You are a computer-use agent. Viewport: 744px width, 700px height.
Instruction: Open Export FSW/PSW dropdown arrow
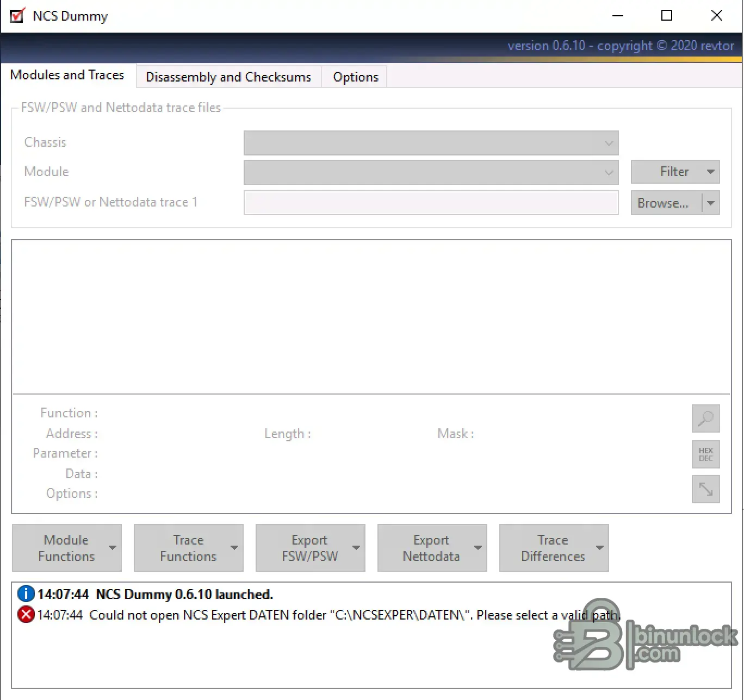tap(356, 548)
